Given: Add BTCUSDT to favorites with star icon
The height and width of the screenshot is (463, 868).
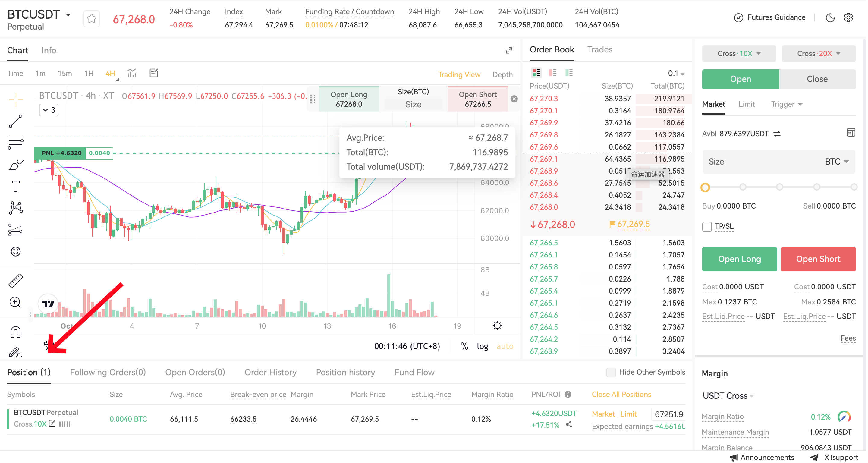Looking at the screenshot, I should pyautogui.click(x=91, y=18).
